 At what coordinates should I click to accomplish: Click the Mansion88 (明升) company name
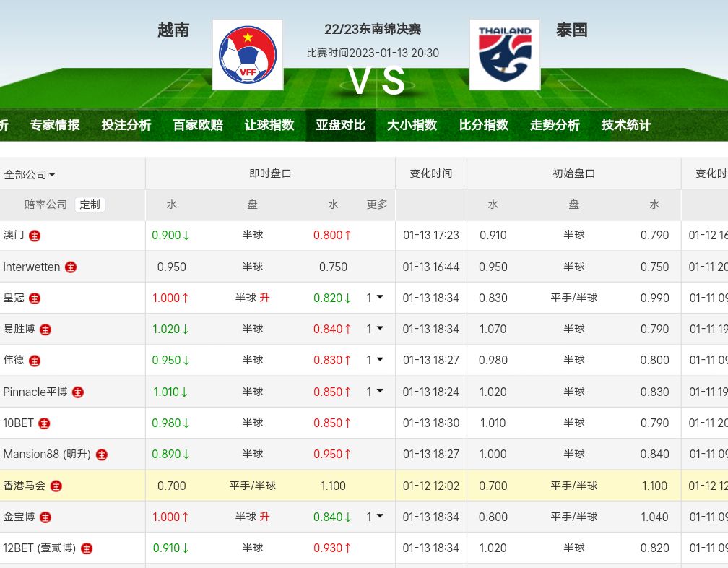[48, 455]
